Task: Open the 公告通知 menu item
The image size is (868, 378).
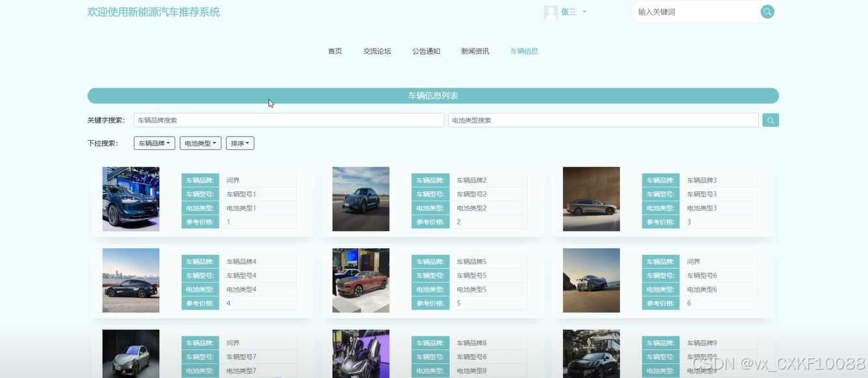Action: [x=426, y=51]
